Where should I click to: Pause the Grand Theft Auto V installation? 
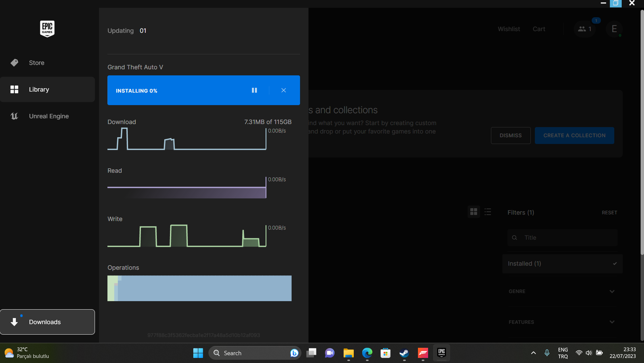(x=254, y=90)
